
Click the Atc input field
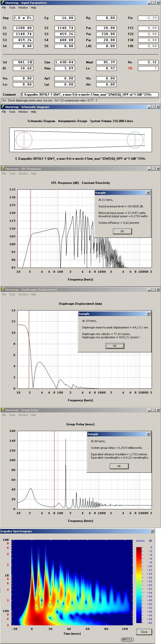point(106,85)
